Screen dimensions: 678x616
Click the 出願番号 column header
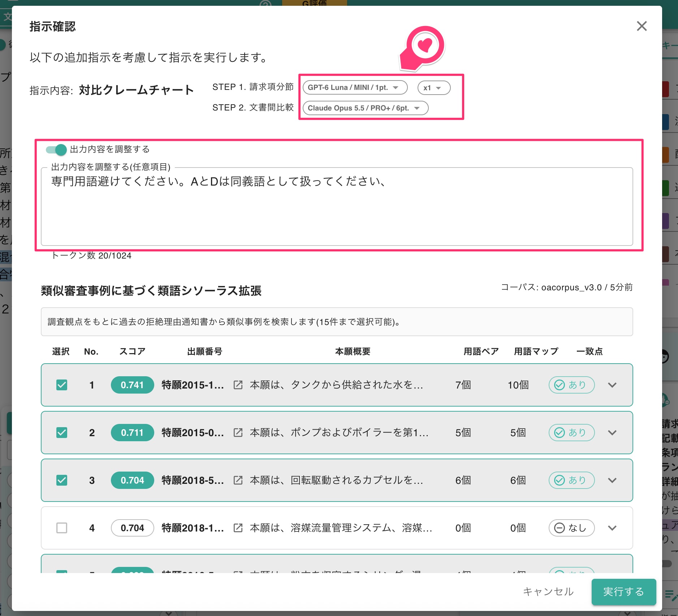point(204,351)
